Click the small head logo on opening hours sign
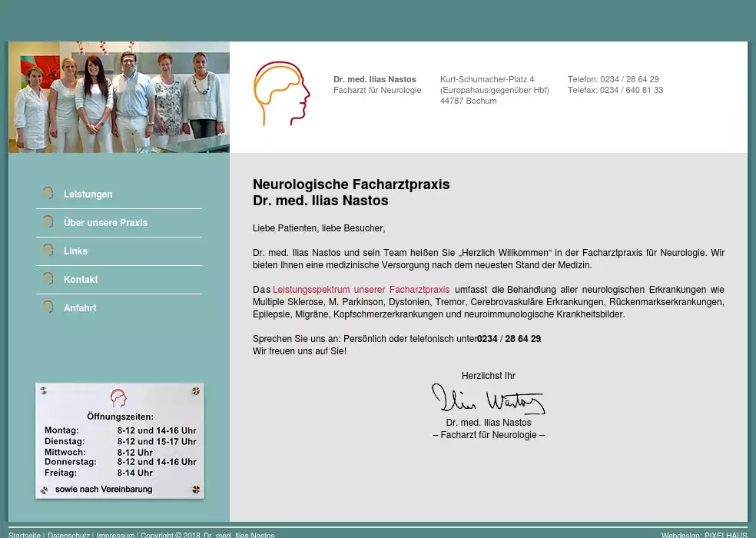Screen dimensions: 756x538 pyautogui.click(x=118, y=398)
